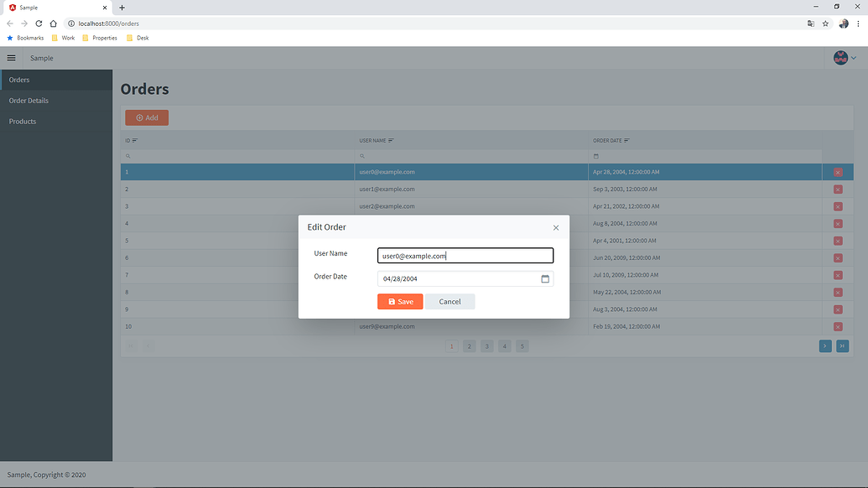This screenshot has width=868, height=488.
Task: Open the Chrome three-dot menu
Action: [858, 23]
